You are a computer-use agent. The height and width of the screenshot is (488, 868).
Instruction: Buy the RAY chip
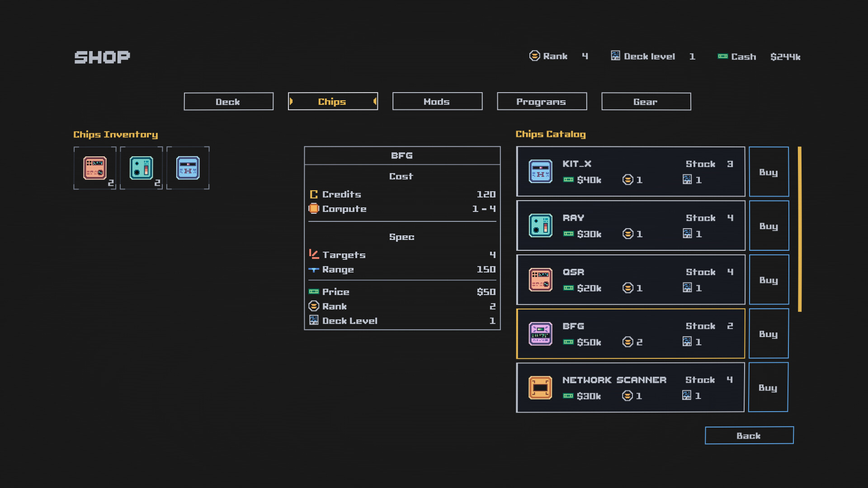point(769,225)
